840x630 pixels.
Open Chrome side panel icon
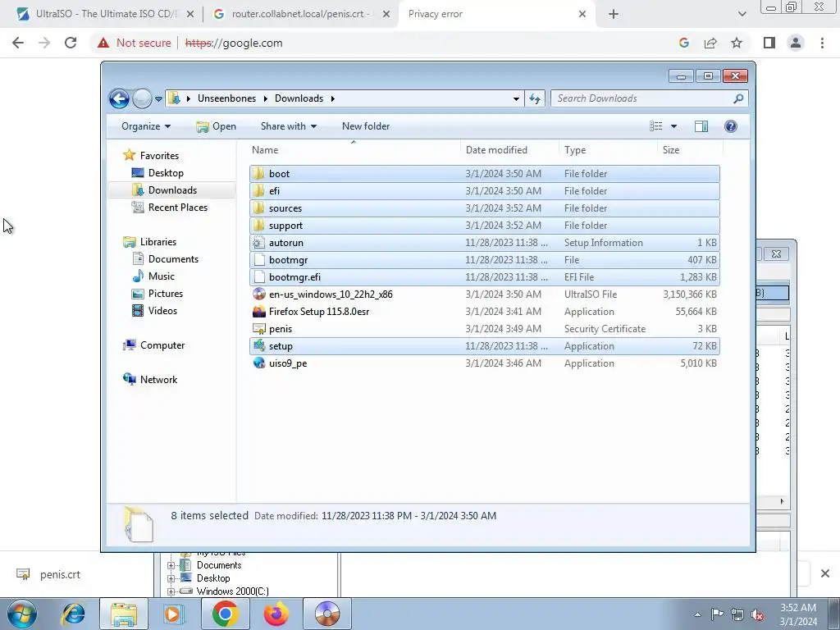click(x=769, y=43)
